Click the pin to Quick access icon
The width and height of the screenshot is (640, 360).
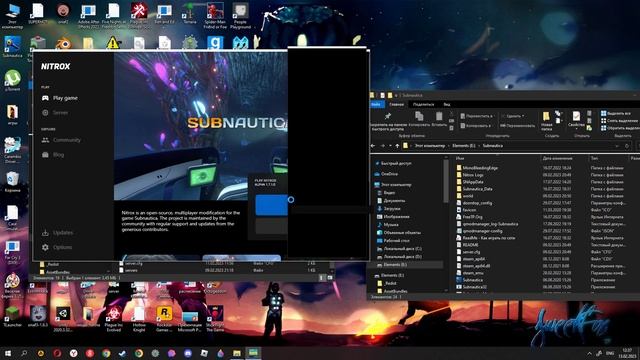[388, 117]
